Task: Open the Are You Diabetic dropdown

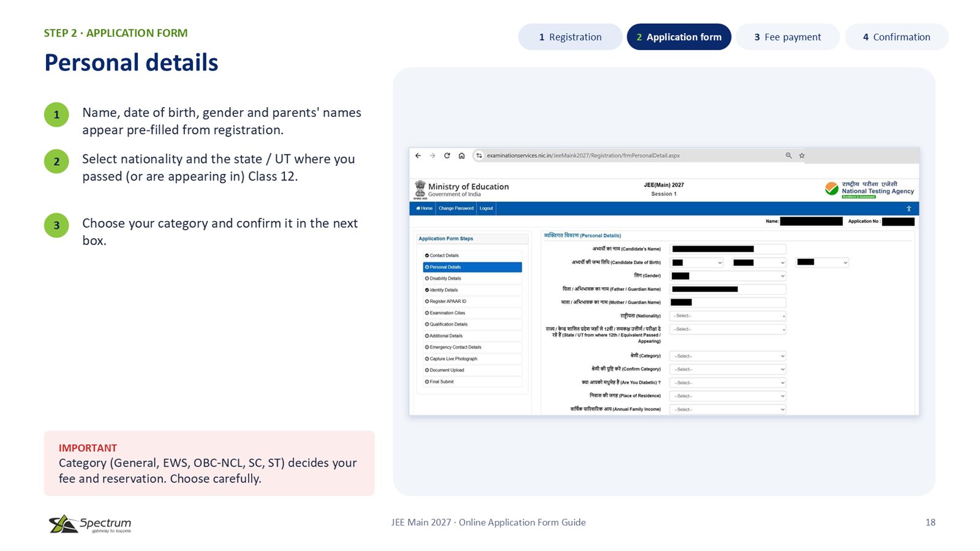Action: [x=728, y=383]
